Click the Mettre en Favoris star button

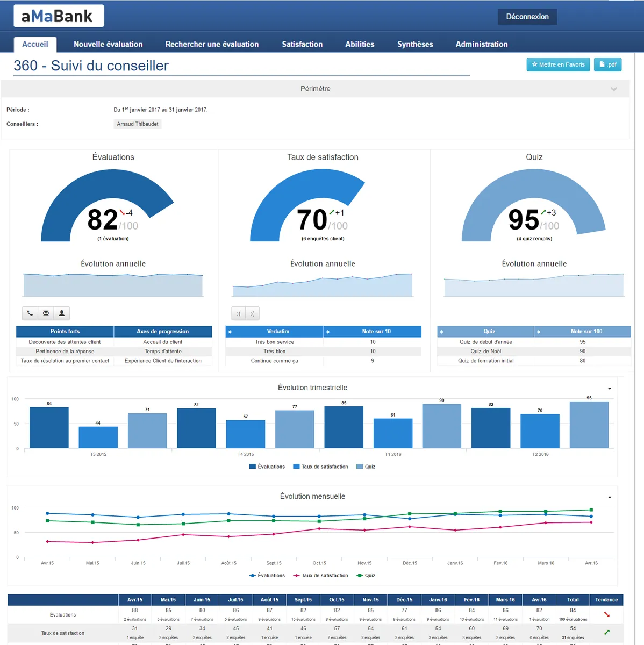pyautogui.click(x=558, y=64)
